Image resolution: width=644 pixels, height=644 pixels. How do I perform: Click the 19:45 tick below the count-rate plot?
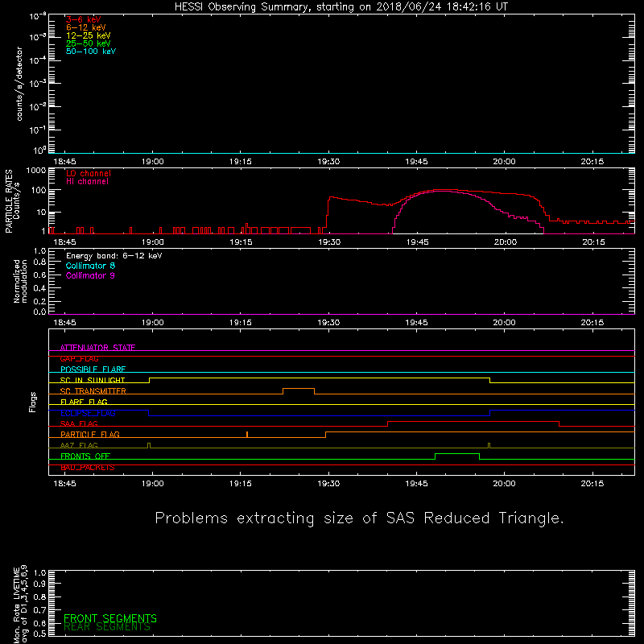pos(416,162)
